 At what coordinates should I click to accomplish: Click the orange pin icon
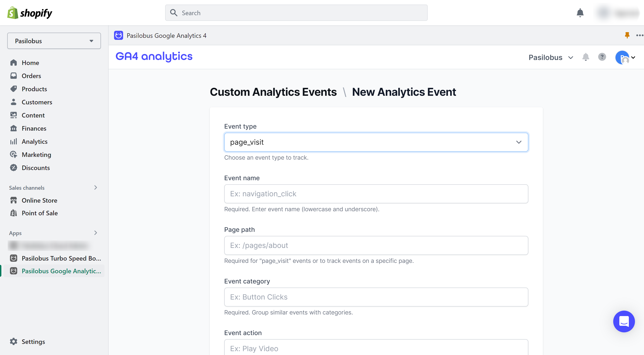click(627, 35)
